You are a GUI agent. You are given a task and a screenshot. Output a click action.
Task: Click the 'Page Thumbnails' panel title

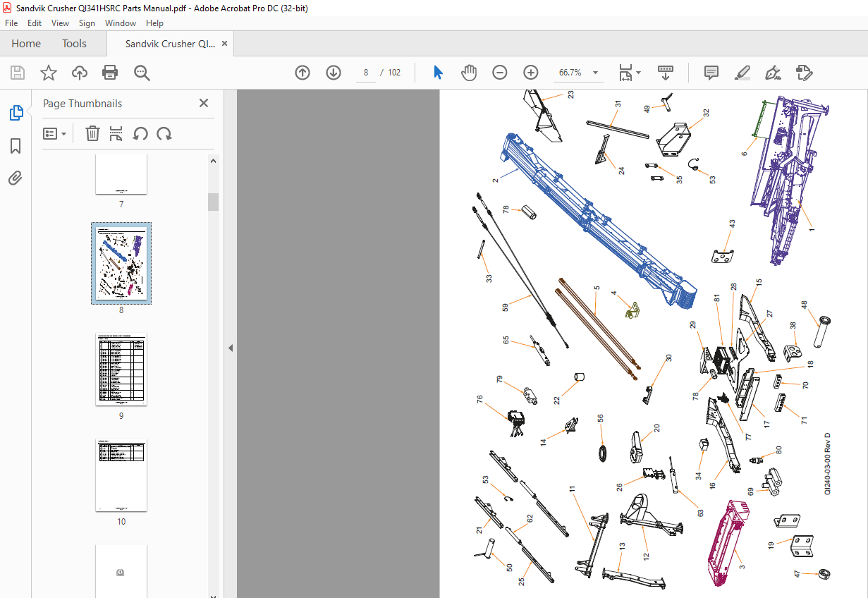[82, 103]
